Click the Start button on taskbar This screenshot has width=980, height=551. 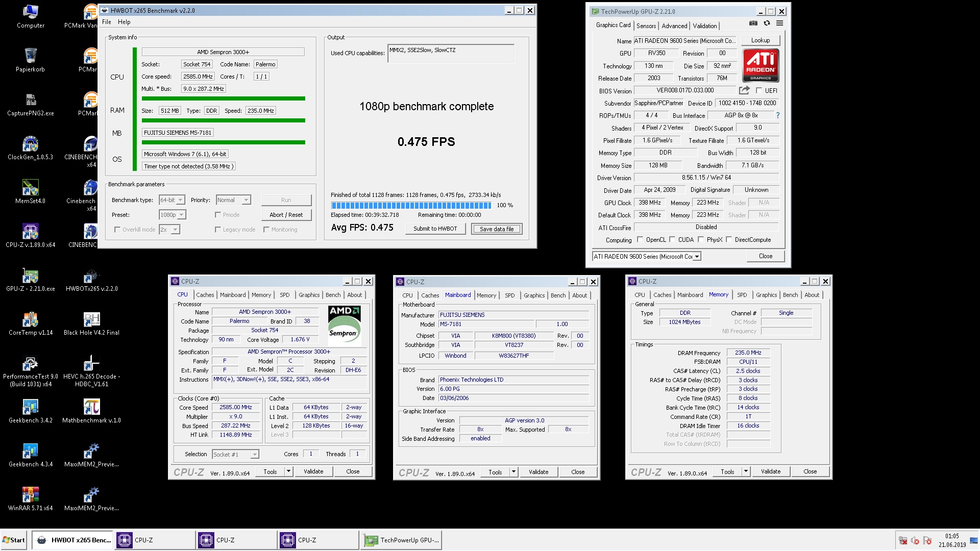pos(14,540)
